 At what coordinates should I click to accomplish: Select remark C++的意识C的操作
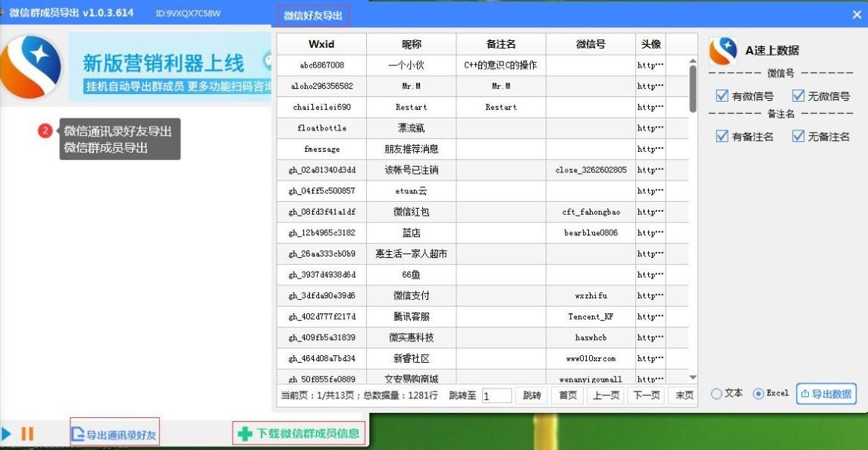pos(501,65)
